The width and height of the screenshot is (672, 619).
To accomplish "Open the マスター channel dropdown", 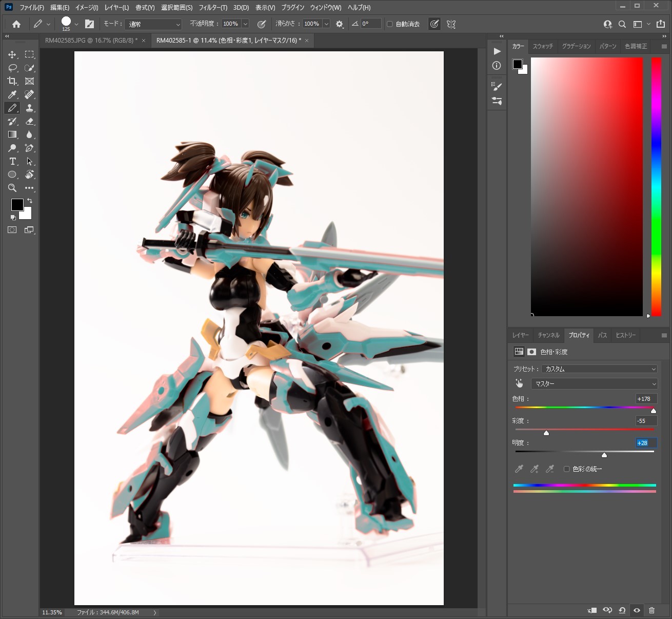I will [595, 383].
